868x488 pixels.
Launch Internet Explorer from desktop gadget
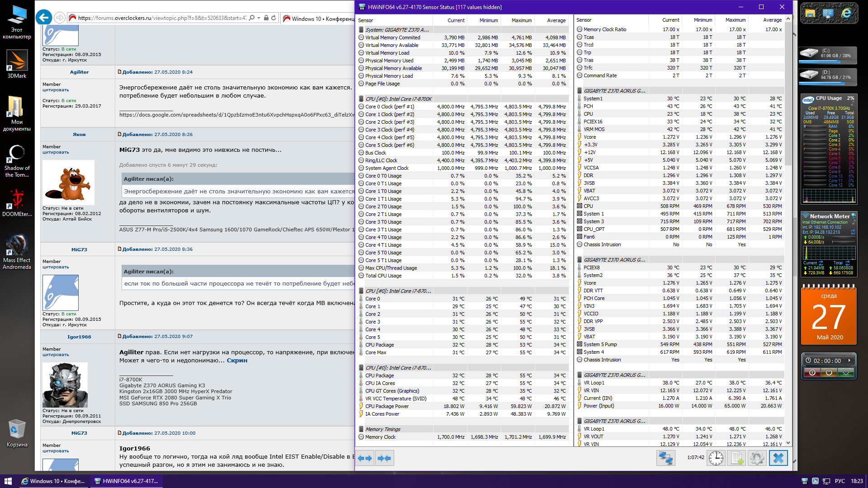tap(846, 14)
